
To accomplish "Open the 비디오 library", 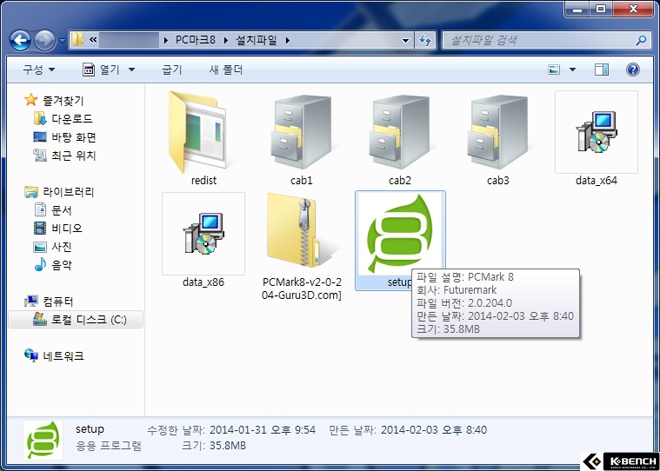I will click(x=67, y=228).
